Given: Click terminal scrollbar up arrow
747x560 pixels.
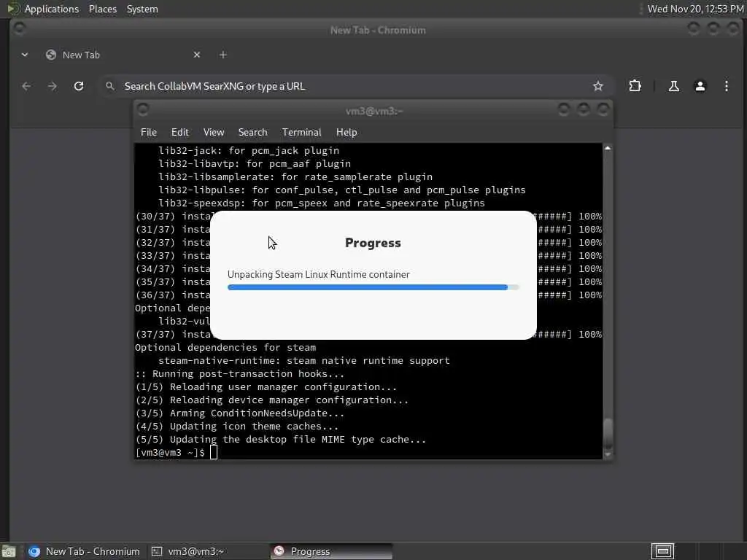Looking at the screenshot, I should pos(608,148).
